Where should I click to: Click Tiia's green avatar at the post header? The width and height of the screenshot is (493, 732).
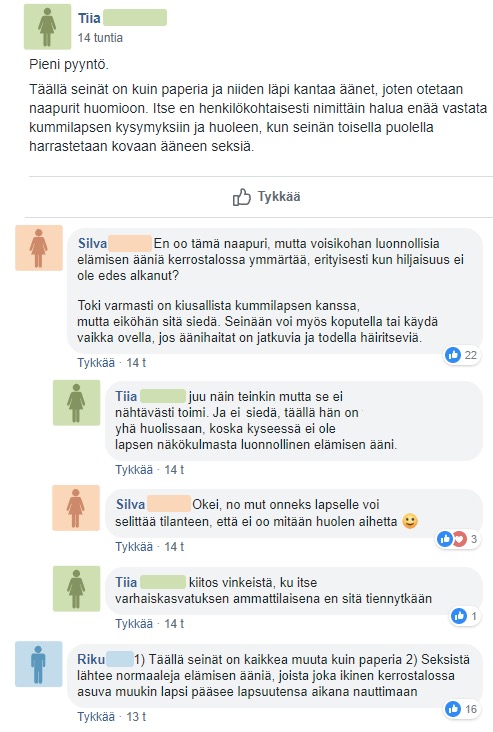[x=48, y=27]
